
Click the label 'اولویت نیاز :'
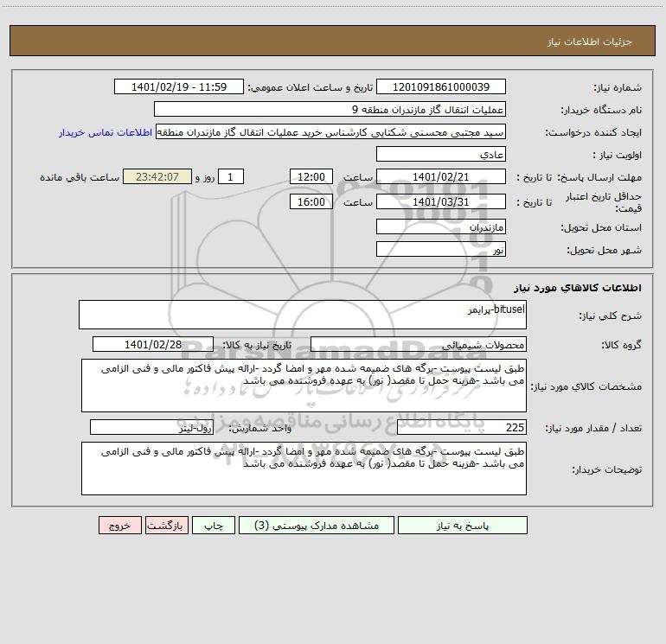(x=618, y=155)
